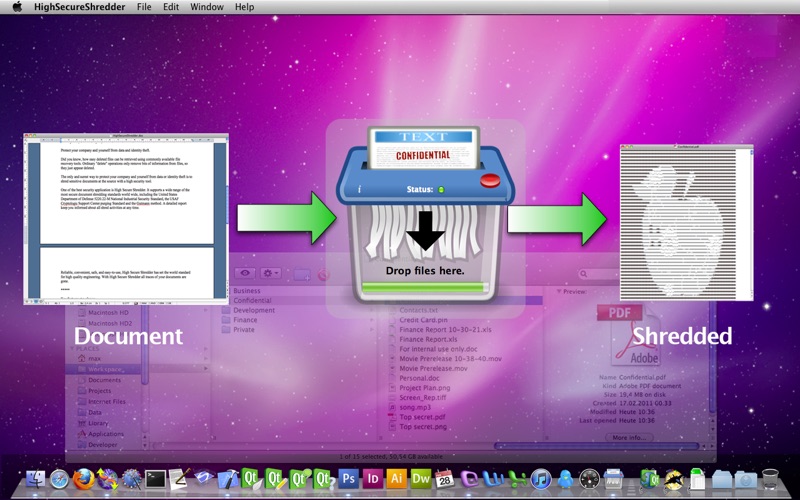Select the file For internal use only.doc

tap(438, 349)
